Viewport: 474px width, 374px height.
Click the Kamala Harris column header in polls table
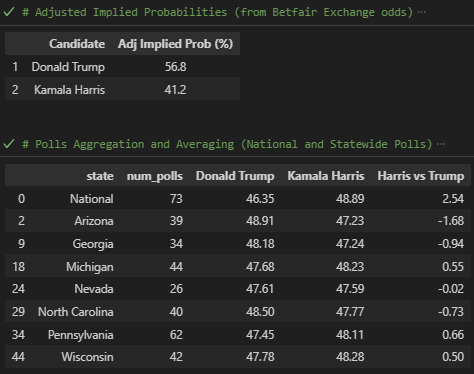[326, 176]
